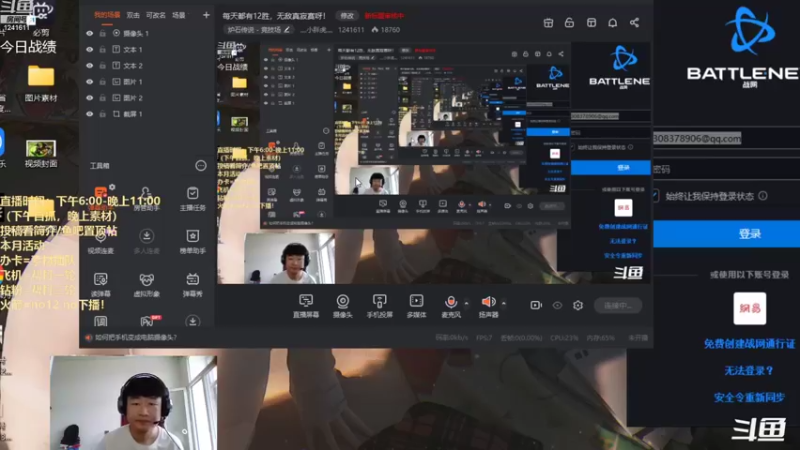The image size is (800, 450).
Task: Click the share icon in top bar
Action: 634,22
